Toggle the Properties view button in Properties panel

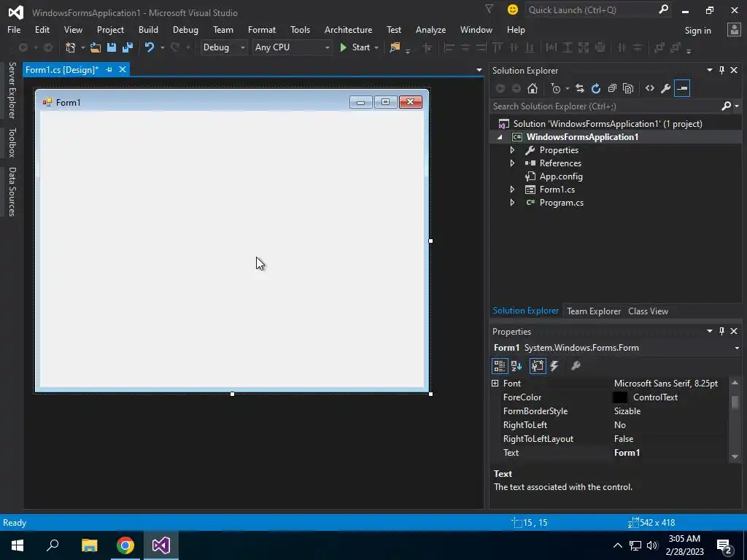(x=538, y=366)
